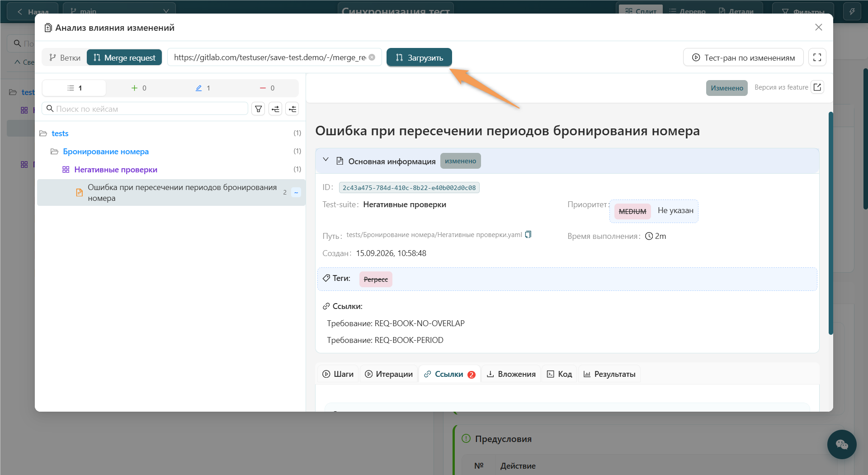Viewport: 868px width, 475px height.
Task: Select the Merge request mode
Action: click(x=124, y=57)
